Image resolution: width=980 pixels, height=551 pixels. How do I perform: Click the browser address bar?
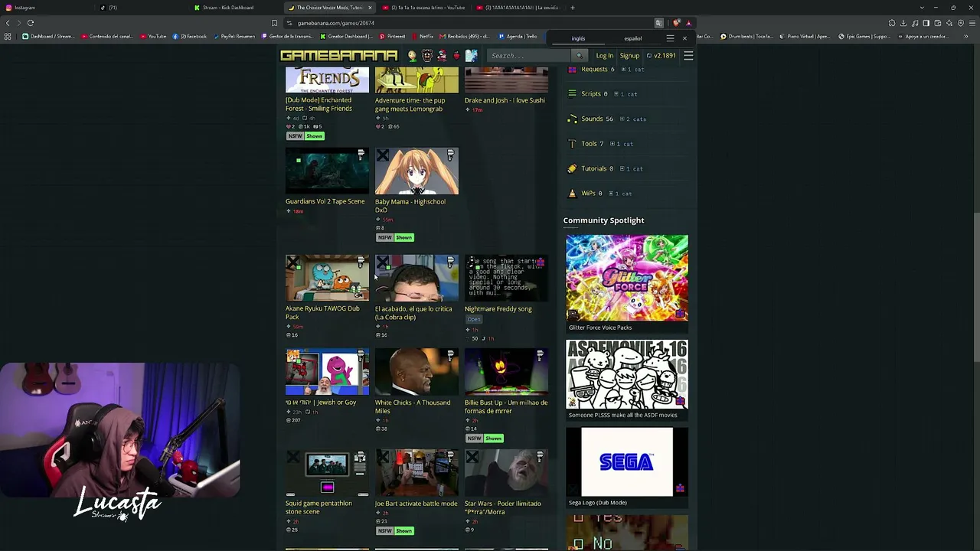click(467, 23)
